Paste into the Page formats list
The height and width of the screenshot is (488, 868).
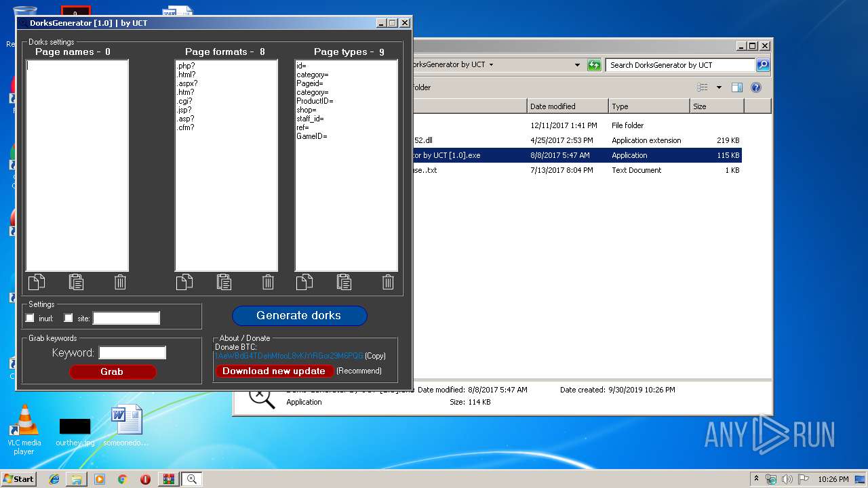(224, 282)
